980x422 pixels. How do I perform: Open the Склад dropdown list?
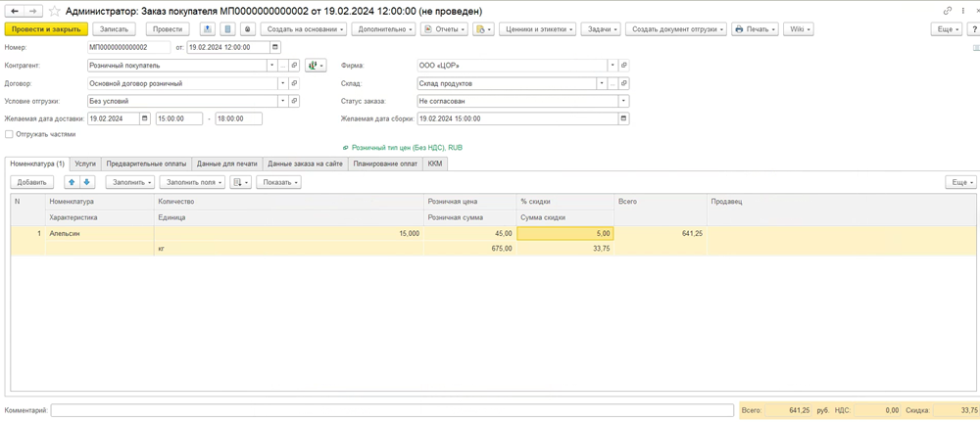coord(602,83)
